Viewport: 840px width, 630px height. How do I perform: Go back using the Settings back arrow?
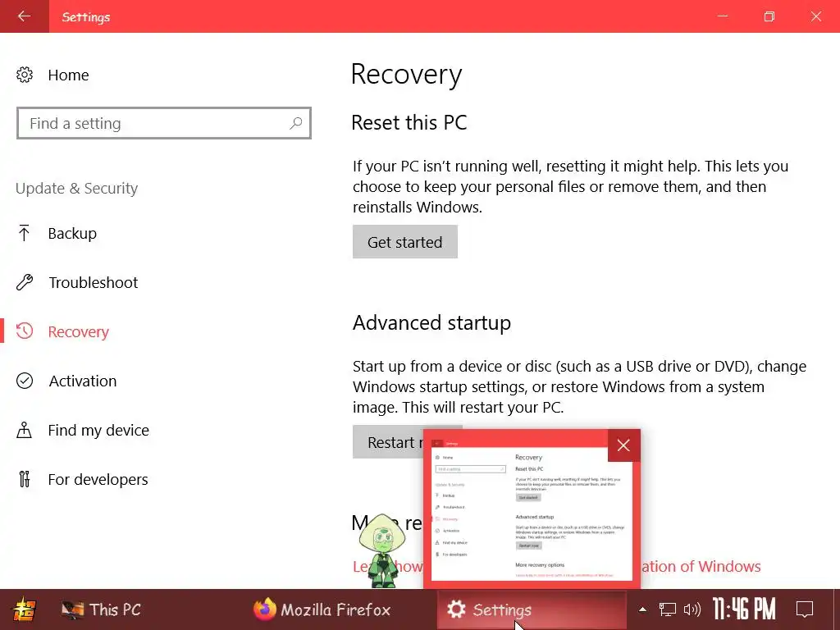point(24,16)
